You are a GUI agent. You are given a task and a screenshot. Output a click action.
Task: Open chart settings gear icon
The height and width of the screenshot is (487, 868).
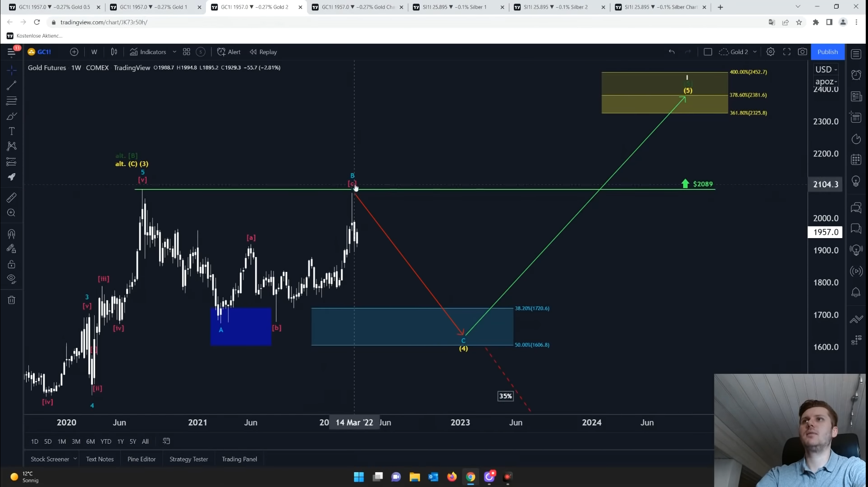[x=771, y=52]
